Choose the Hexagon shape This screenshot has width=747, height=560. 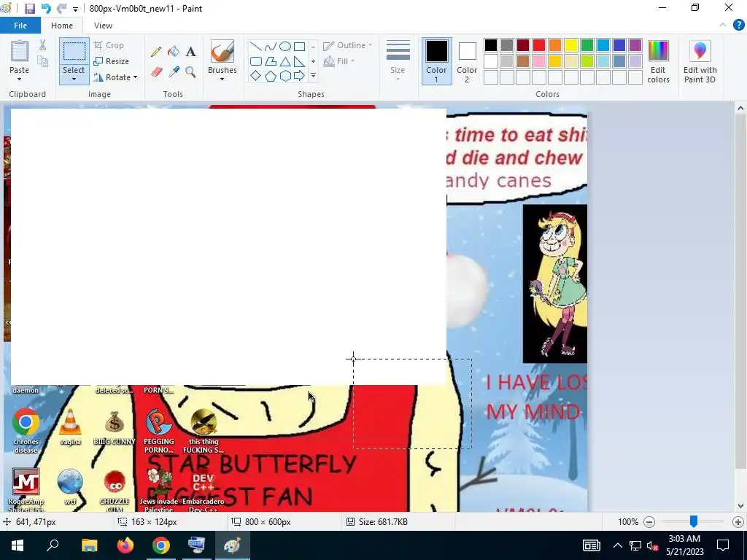tap(285, 76)
